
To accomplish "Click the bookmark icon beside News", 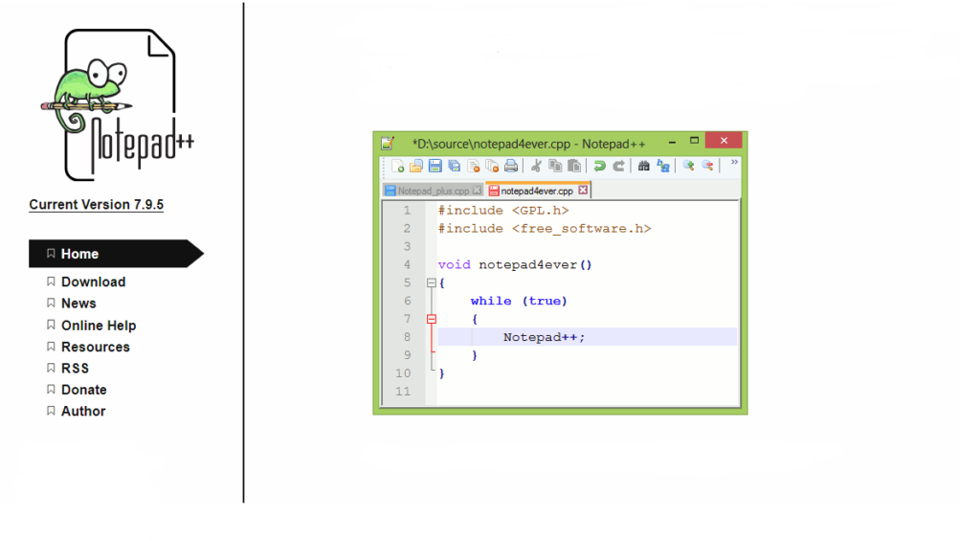I will click(x=51, y=303).
